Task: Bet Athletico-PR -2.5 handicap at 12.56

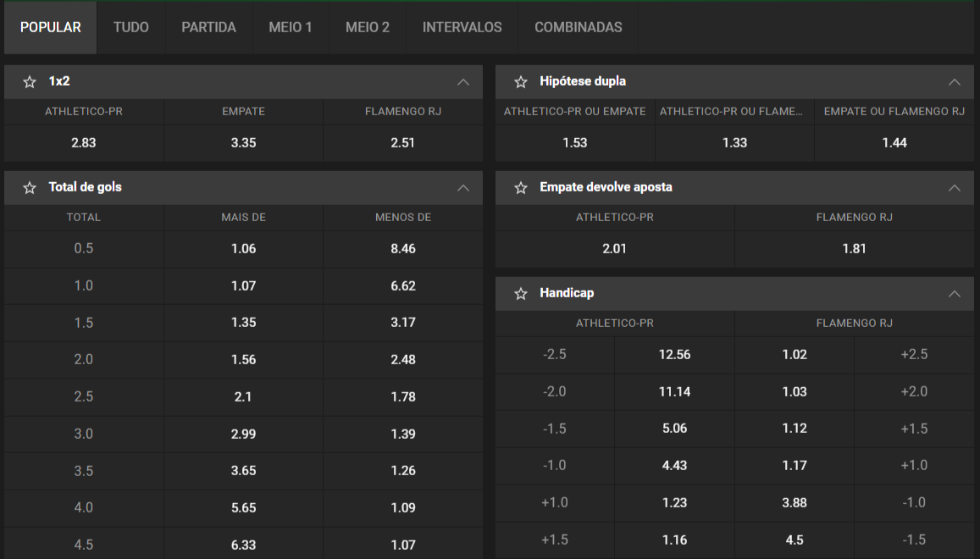Action: pyautogui.click(x=674, y=355)
